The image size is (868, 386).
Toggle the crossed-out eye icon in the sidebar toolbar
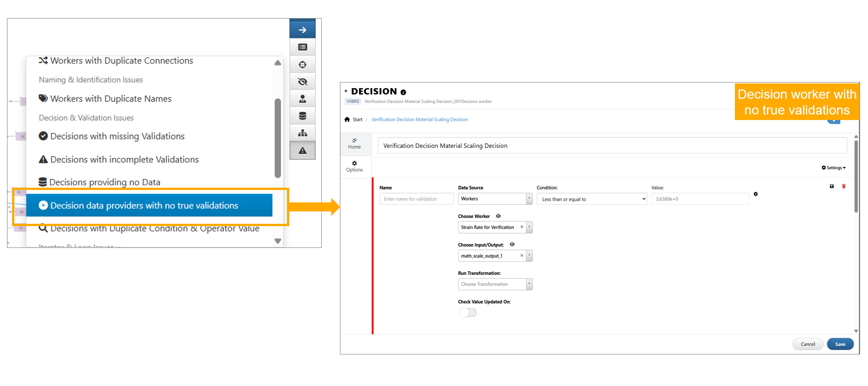click(302, 82)
